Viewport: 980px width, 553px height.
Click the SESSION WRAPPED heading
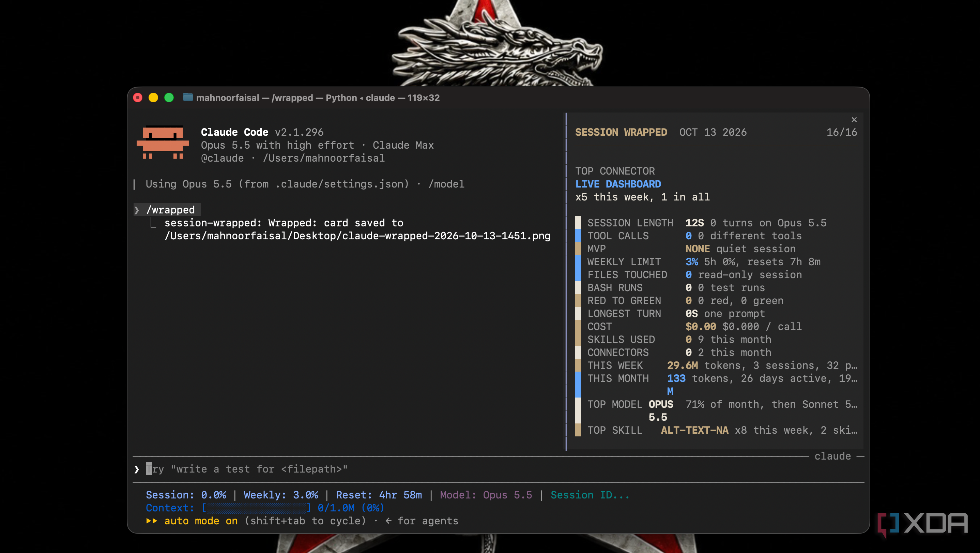tap(621, 132)
